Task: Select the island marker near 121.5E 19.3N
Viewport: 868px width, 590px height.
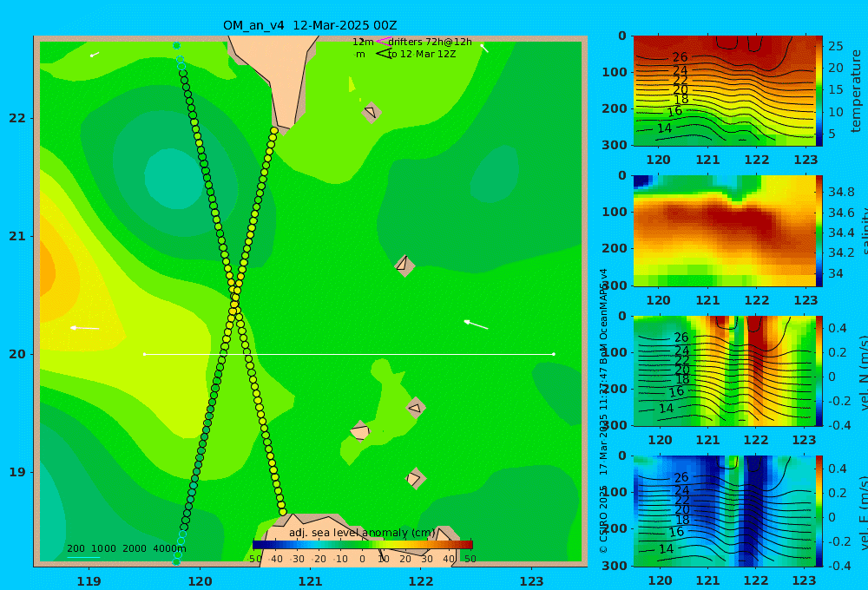Action: tap(360, 430)
